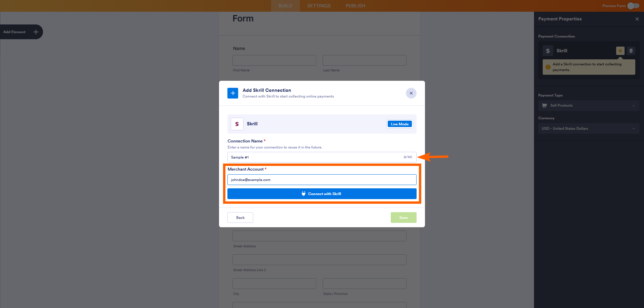Switch Skrill to Live Mode
Viewport: 644px width, 308px height.
tap(399, 124)
